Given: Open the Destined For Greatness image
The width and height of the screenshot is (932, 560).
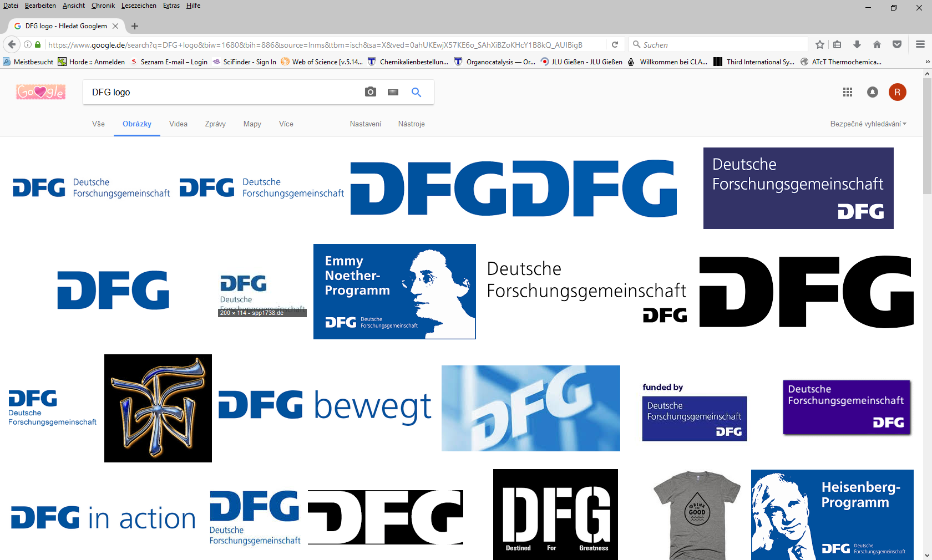Looking at the screenshot, I should [x=555, y=515].
